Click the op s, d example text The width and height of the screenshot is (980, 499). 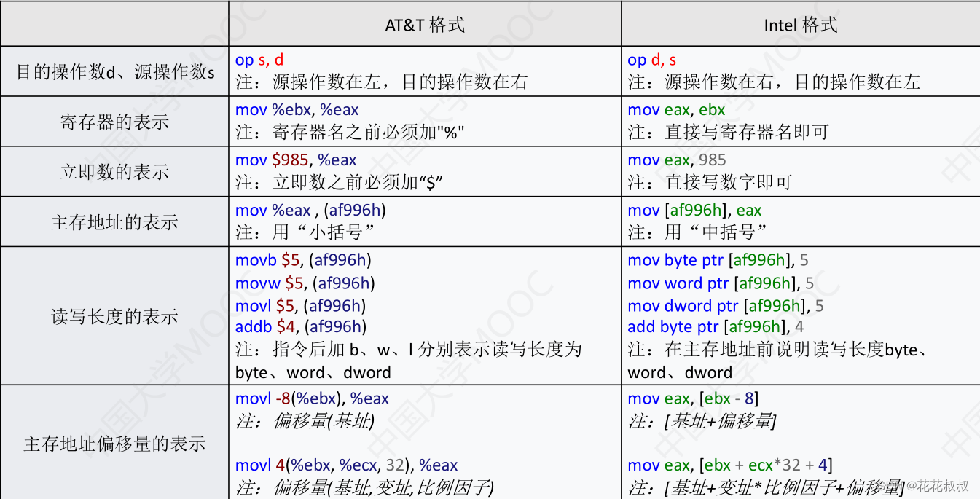(254, 60)
